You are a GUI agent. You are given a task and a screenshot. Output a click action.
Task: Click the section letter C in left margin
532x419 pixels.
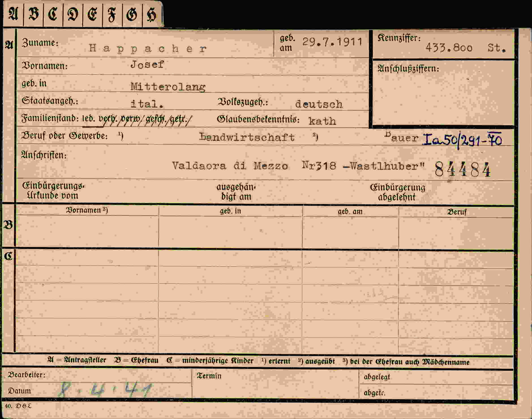(x=8, y=256)
